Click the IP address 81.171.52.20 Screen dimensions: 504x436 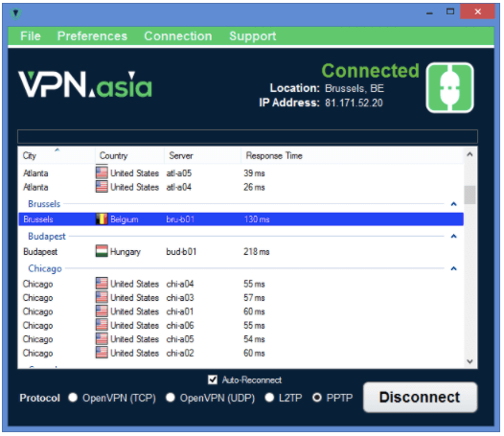(354, 103)
